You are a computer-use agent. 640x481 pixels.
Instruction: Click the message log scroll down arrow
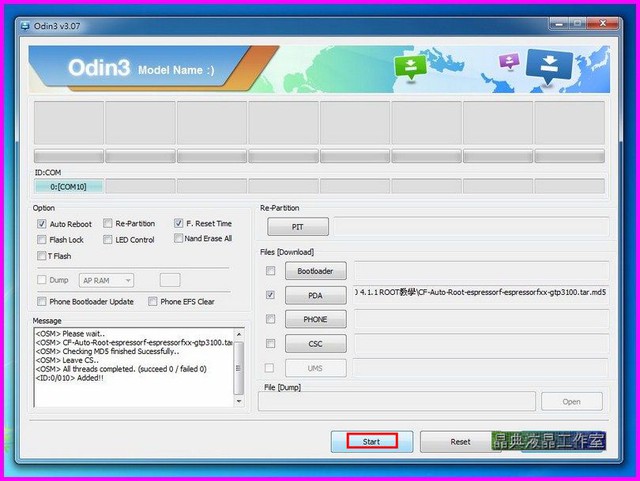[x=239, y=401]
